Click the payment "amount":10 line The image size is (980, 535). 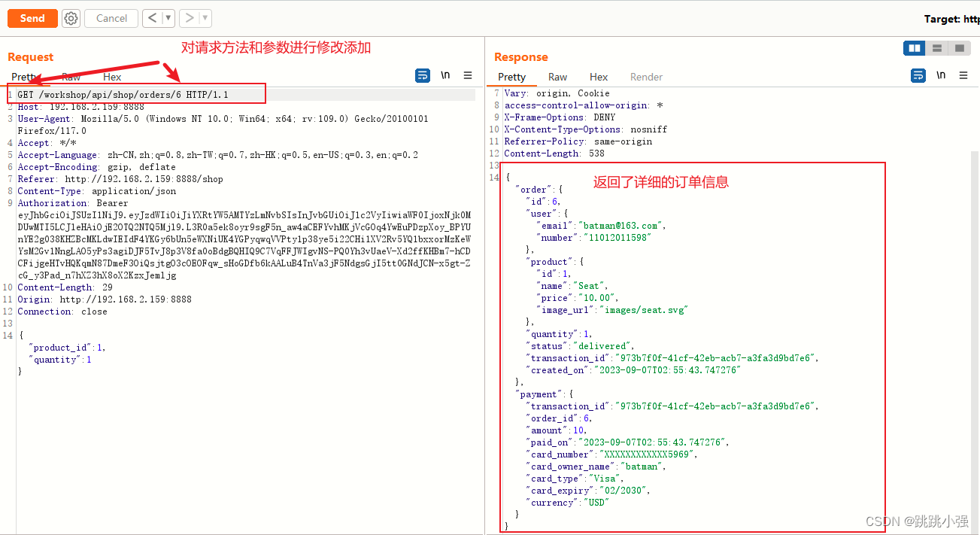click(x=556, y=430)
